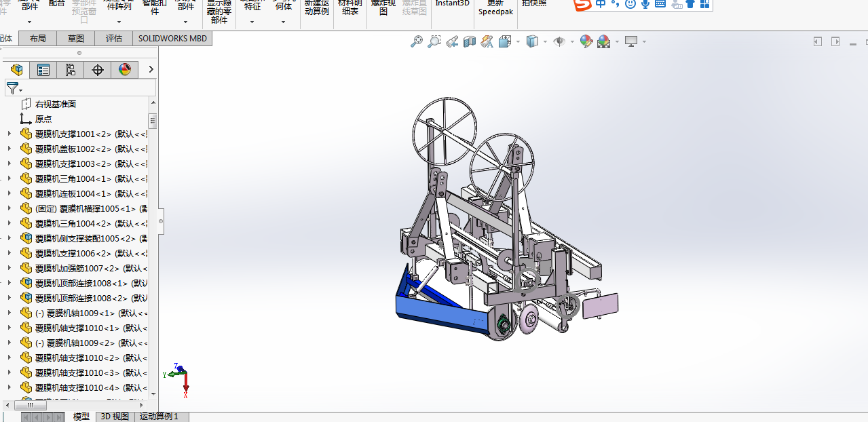Toggle the Hide/Show Items eye icon
Image resolution: width=868 pixels, height=422 pixels.
559,42
